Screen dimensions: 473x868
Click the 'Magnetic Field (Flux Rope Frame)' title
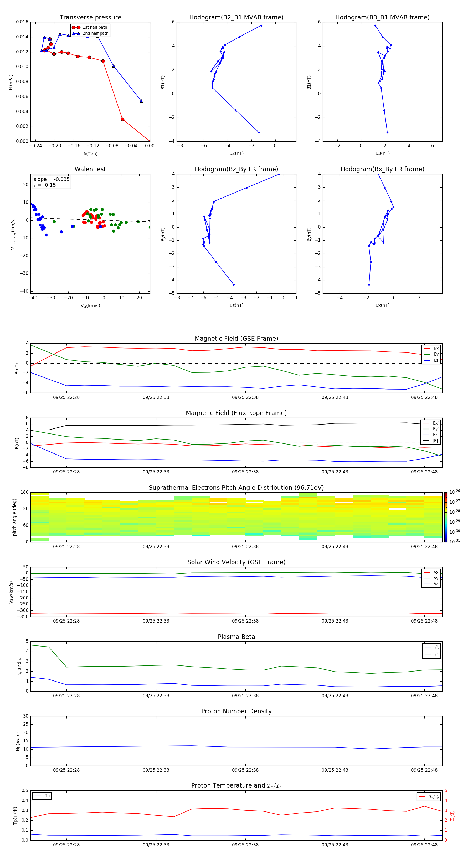pyautogui.click(x=236, y=413)
